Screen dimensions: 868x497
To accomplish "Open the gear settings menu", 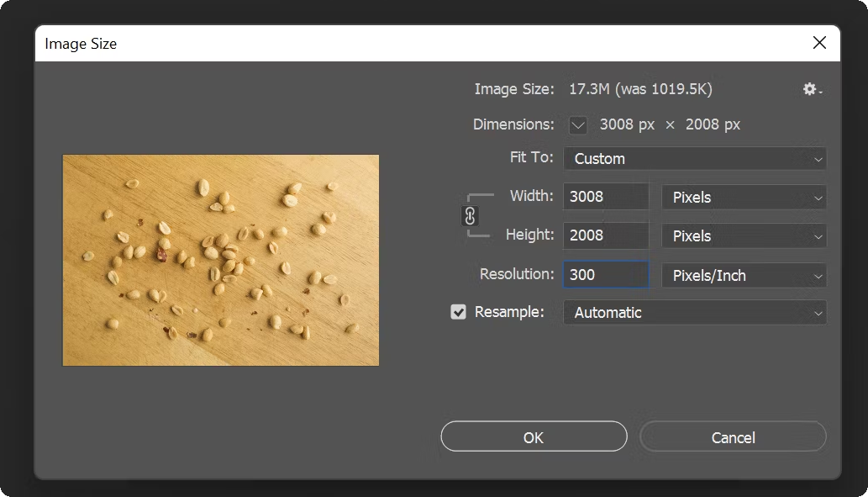I will [x=812, y=89].
